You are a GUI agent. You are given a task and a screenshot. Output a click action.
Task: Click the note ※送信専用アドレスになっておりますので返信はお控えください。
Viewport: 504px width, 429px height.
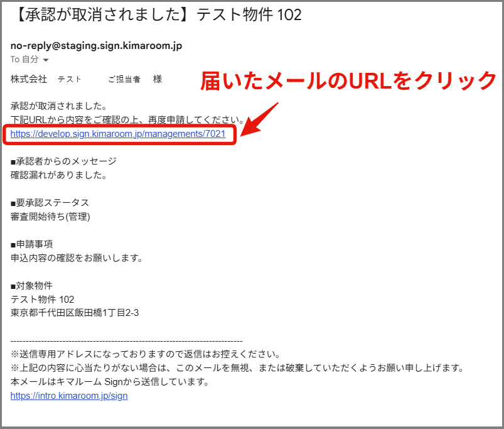(x=146, y=354)
